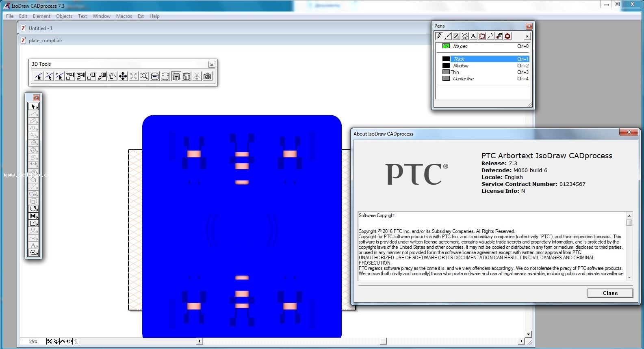Open the pencil pens tab in Pens panel

439,36
